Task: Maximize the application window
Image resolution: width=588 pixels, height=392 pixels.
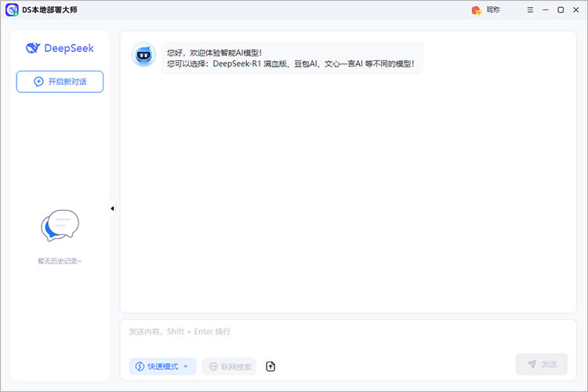Action: (x=561, y=9)
